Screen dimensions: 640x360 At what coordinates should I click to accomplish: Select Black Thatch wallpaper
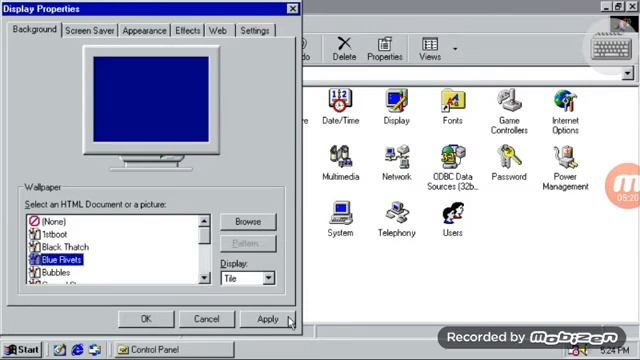pos(59,247)
